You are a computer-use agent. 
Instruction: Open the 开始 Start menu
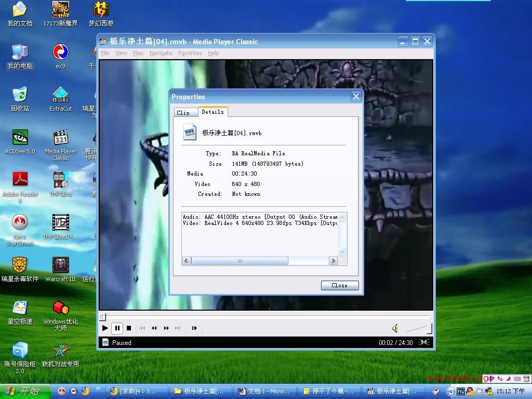point(25,391)
